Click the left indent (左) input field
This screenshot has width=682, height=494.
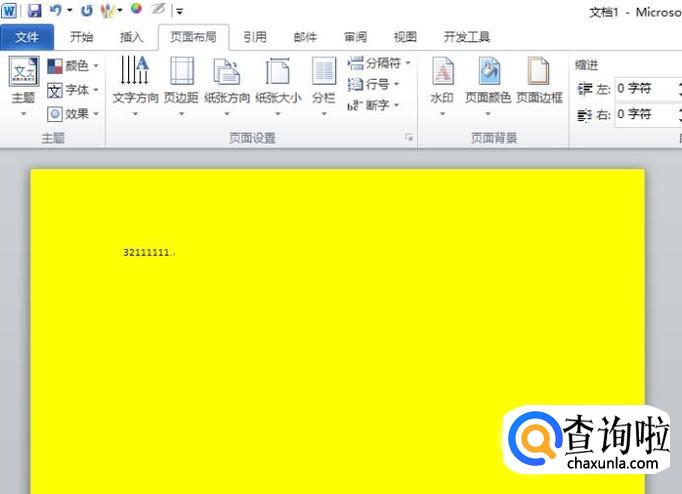coord(644,89)
